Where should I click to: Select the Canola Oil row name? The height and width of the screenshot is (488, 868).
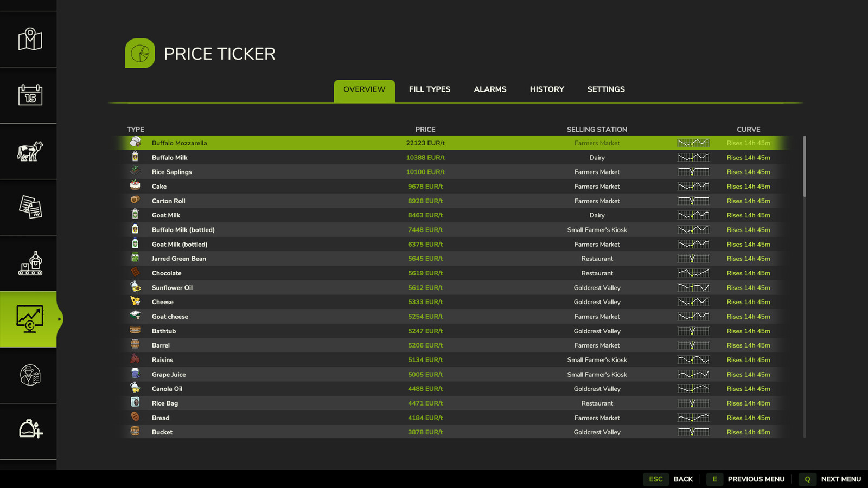tap(167, 389)
